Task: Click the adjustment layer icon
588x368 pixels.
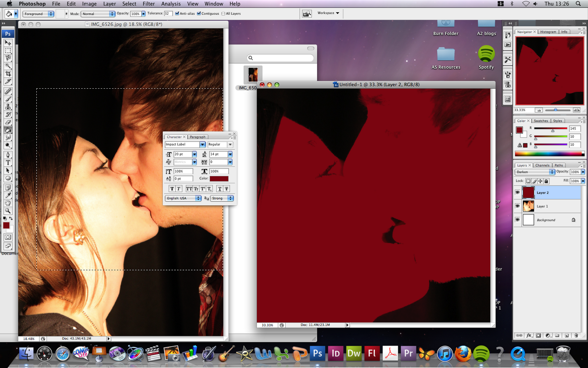Action: [548, 336]
